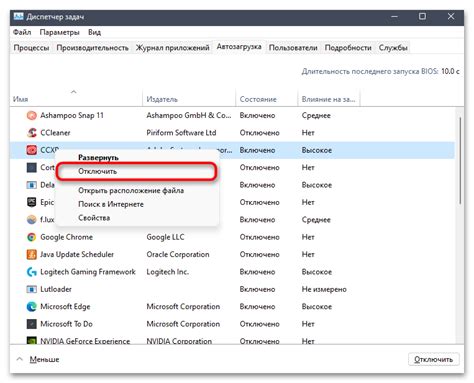The image size is (474, 383).
Task: Switch to the Процессы tab
Action: pyautogui.click(x=31, y=48)
